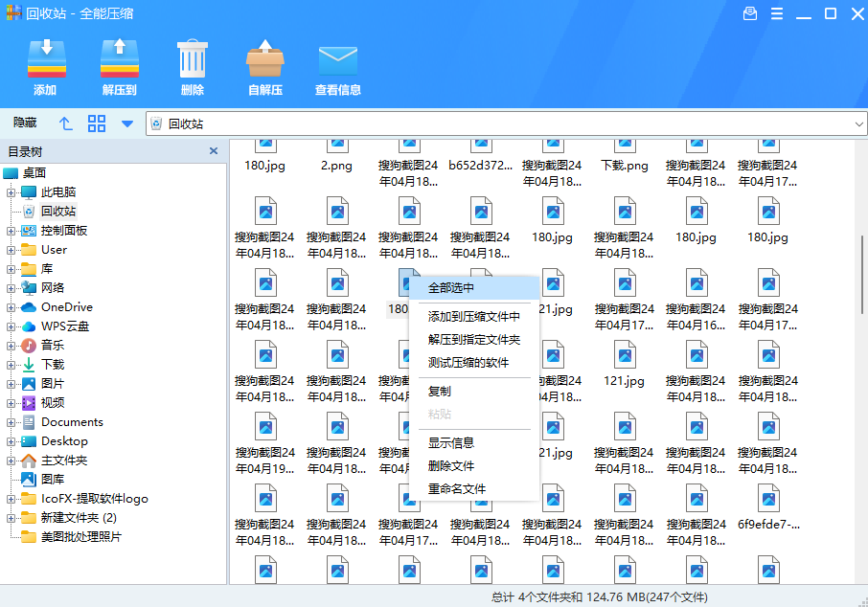Click the up-arrow navigation icon

coord(64,123)
